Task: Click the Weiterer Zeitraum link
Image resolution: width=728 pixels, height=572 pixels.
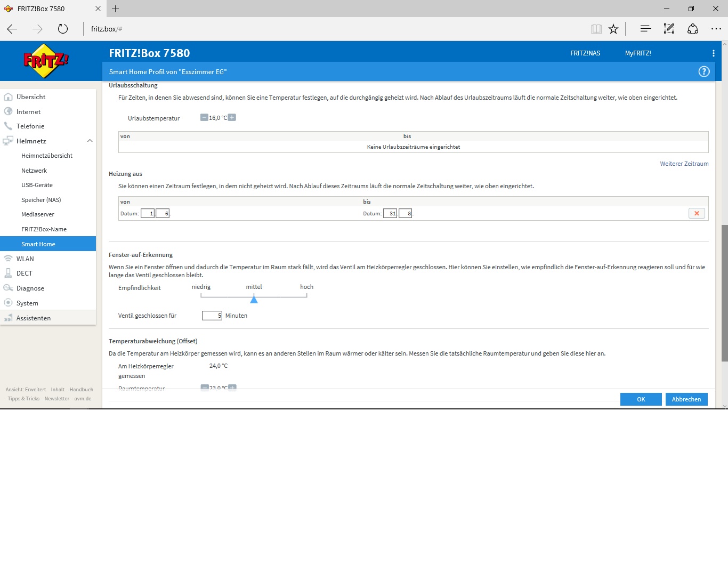Action: pos(684,164)
